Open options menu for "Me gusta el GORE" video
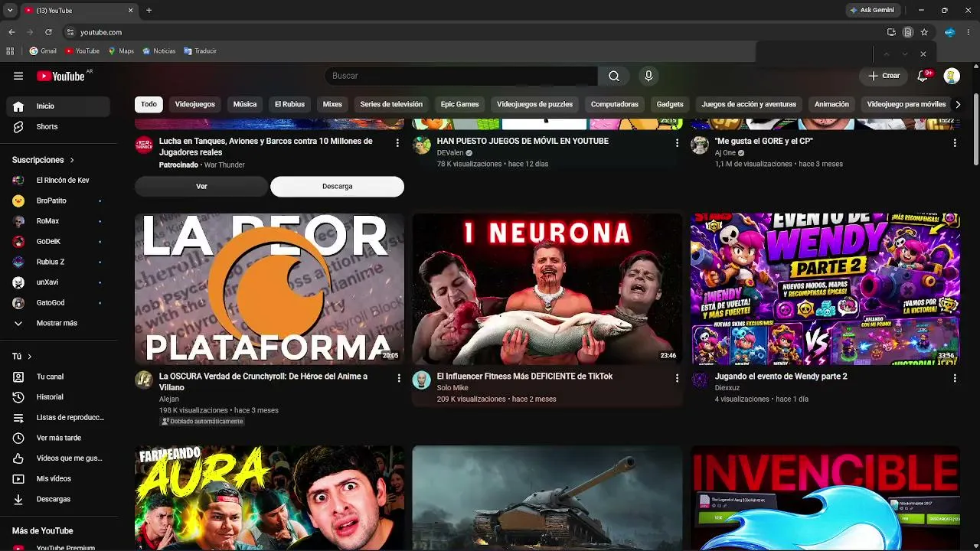Viewport: 980px width, 551px height. (x=955, y=142)
